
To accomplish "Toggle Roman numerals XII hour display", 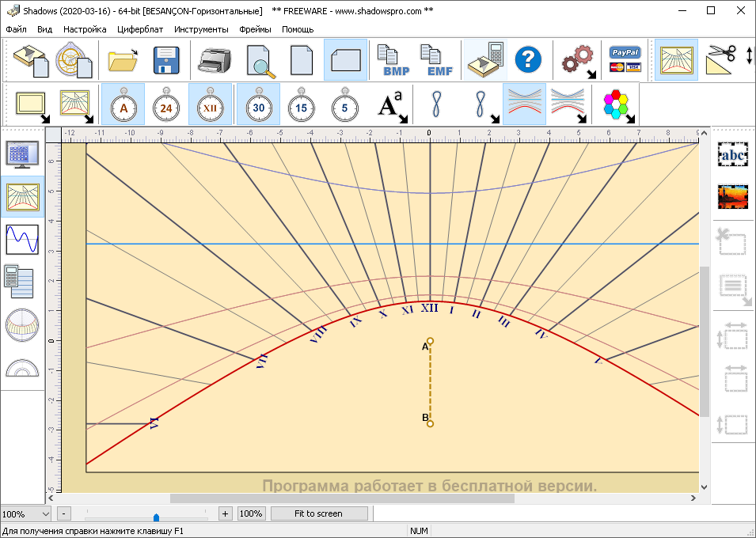I will pos(210,104).
